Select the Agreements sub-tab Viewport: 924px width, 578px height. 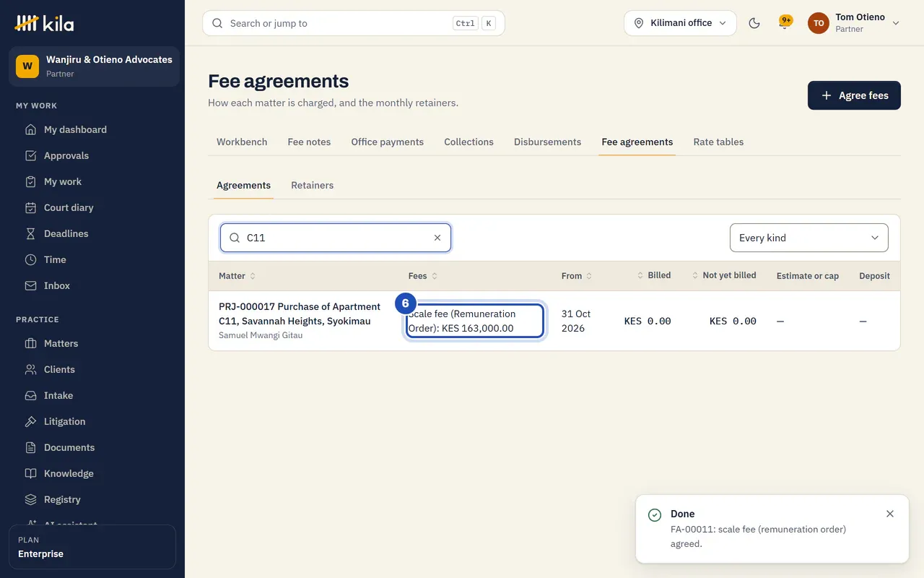(243, 185)
